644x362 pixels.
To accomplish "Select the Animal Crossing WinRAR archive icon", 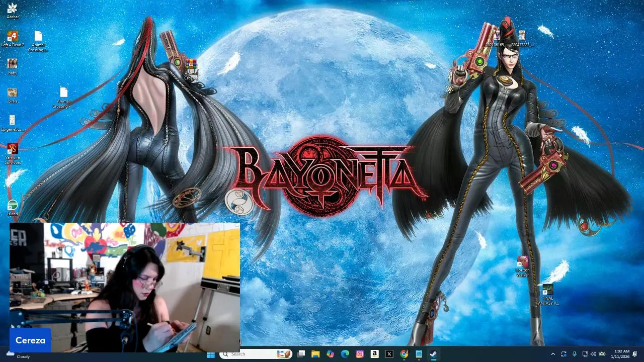I will 191,69.
